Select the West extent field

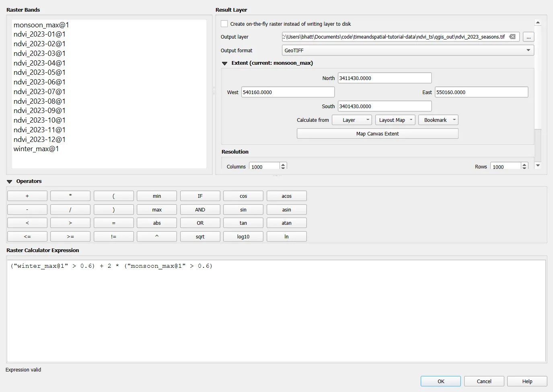click(x=288, y=92)
